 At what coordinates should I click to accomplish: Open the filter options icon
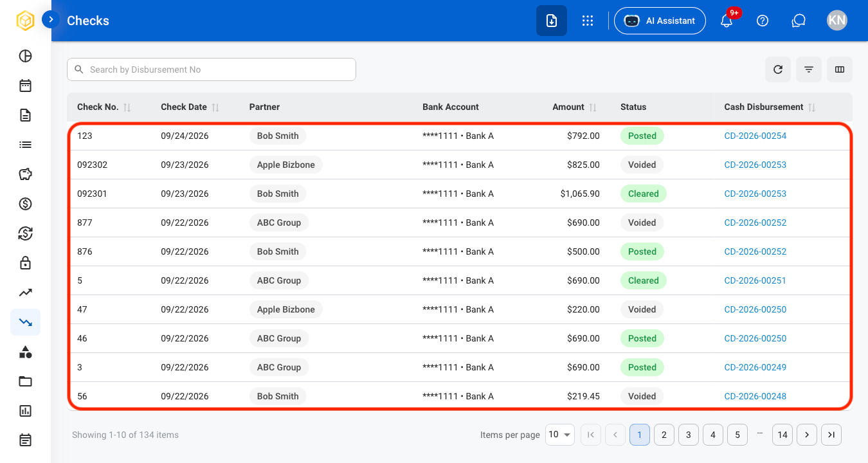pos(809,69)
